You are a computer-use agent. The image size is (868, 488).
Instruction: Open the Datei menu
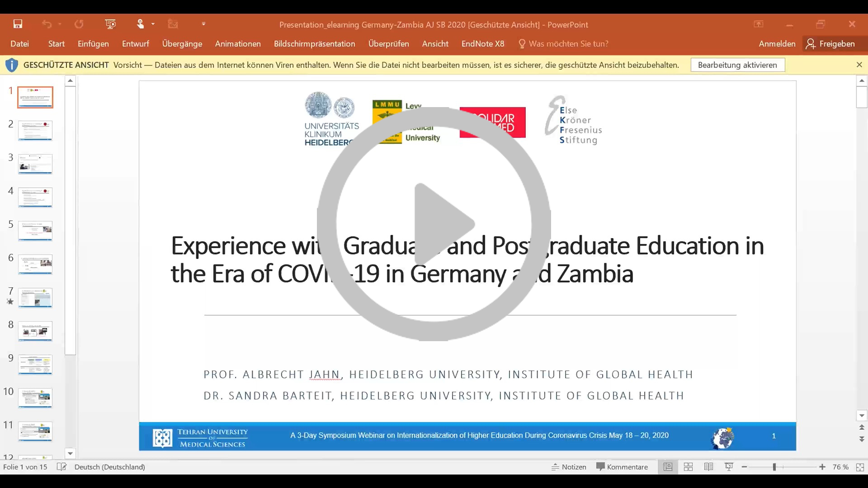[19, 44]
